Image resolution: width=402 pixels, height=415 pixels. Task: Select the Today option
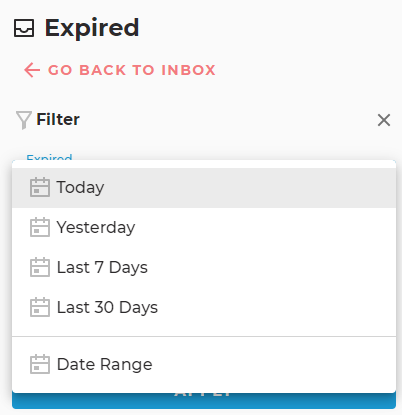pos(204,187)
